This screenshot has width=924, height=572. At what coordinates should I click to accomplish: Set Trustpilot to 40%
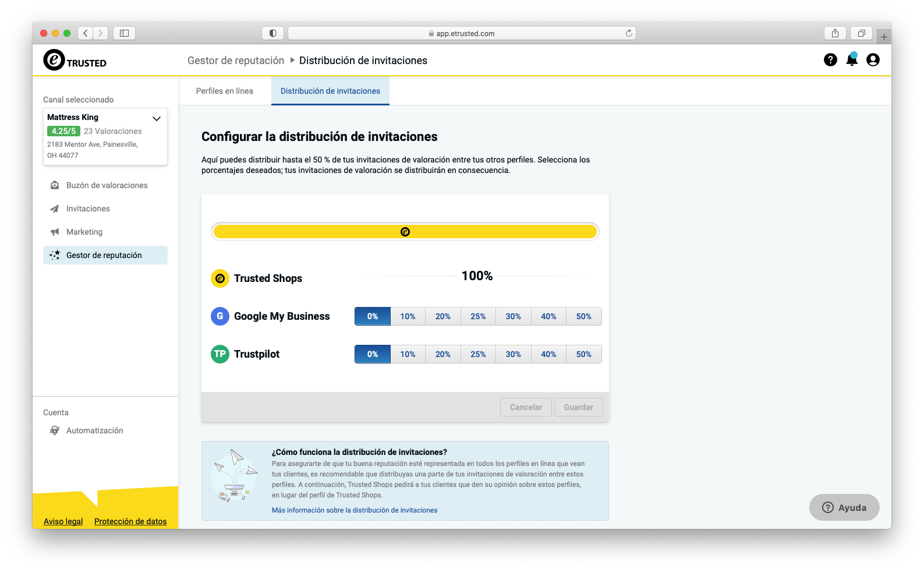[548, 354]
